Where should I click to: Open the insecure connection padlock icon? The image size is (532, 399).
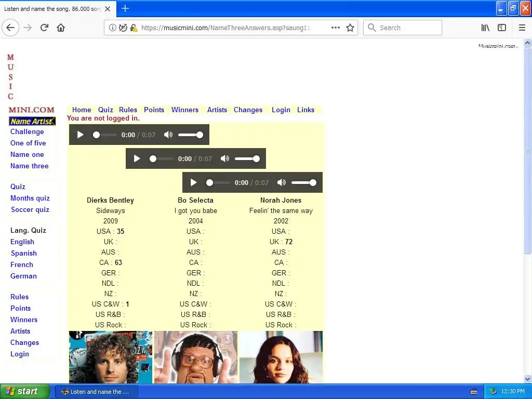click(x=134, y=28)
